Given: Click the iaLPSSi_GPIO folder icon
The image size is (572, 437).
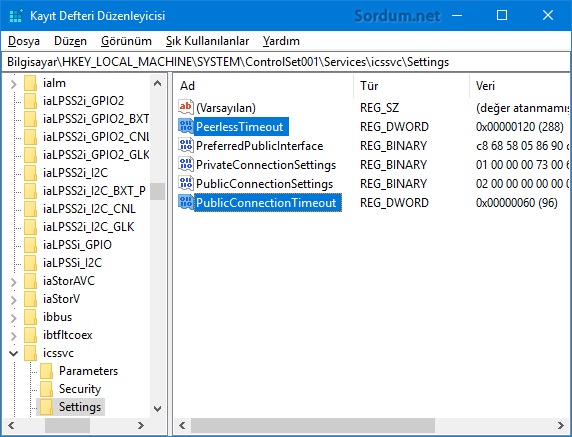Looking at the screenshot, I should point(30,245).
